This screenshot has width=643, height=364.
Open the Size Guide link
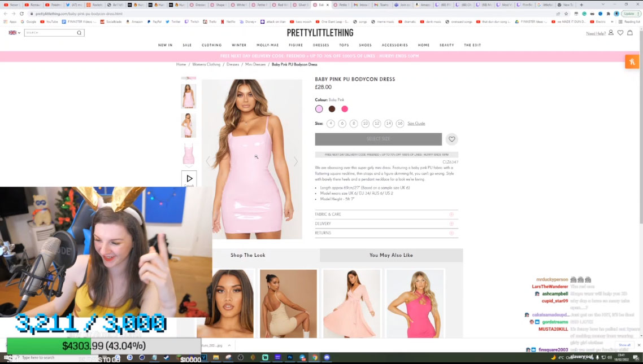[416, 123]
